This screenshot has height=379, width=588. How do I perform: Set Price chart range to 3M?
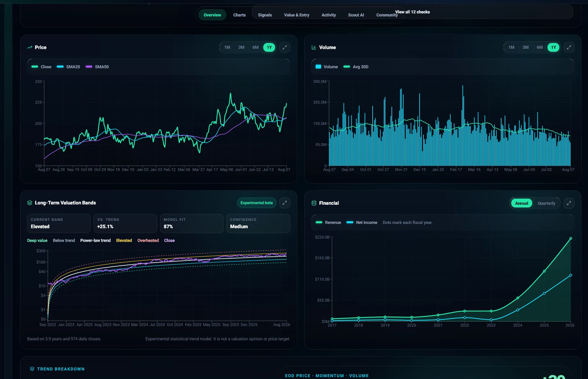click(x=241, y=47)
